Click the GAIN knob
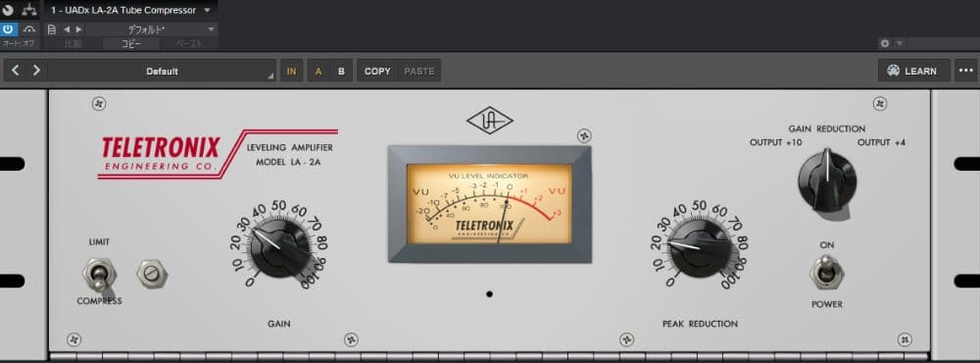 point(278,248)
